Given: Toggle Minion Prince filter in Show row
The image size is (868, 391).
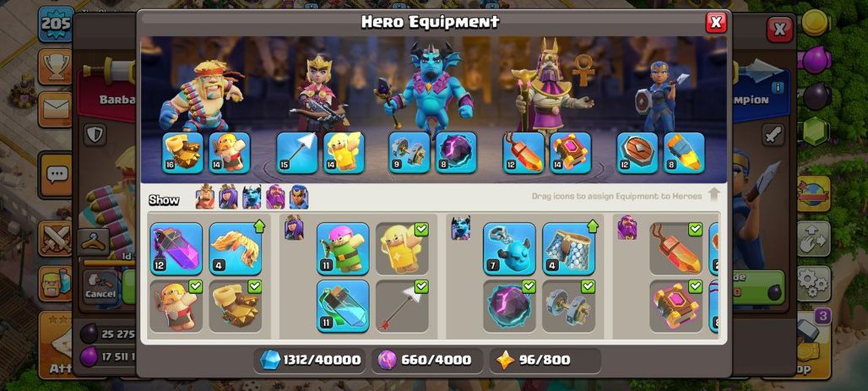Looking at the screenshot, I should click(252, 197).
